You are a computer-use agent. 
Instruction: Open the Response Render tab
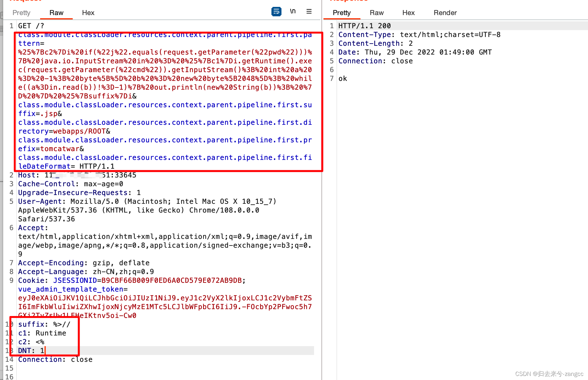pyautogui.click(x=445, y=13)
